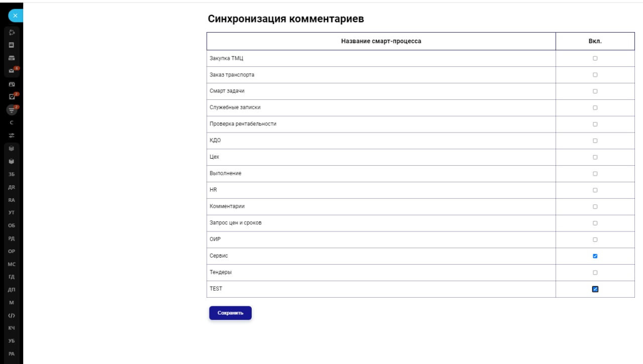Click the sidebar icon below the X button

12,33
